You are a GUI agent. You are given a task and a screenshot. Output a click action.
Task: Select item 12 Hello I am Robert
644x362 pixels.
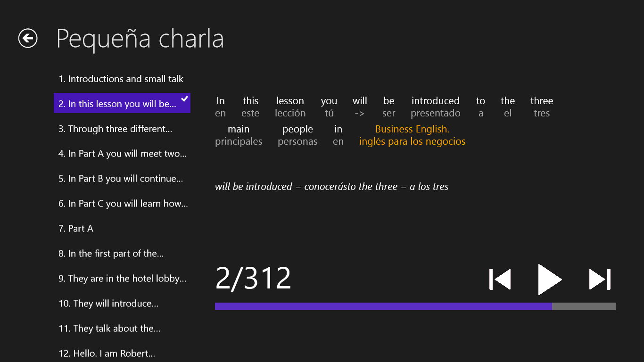click(x=107, y=354)
